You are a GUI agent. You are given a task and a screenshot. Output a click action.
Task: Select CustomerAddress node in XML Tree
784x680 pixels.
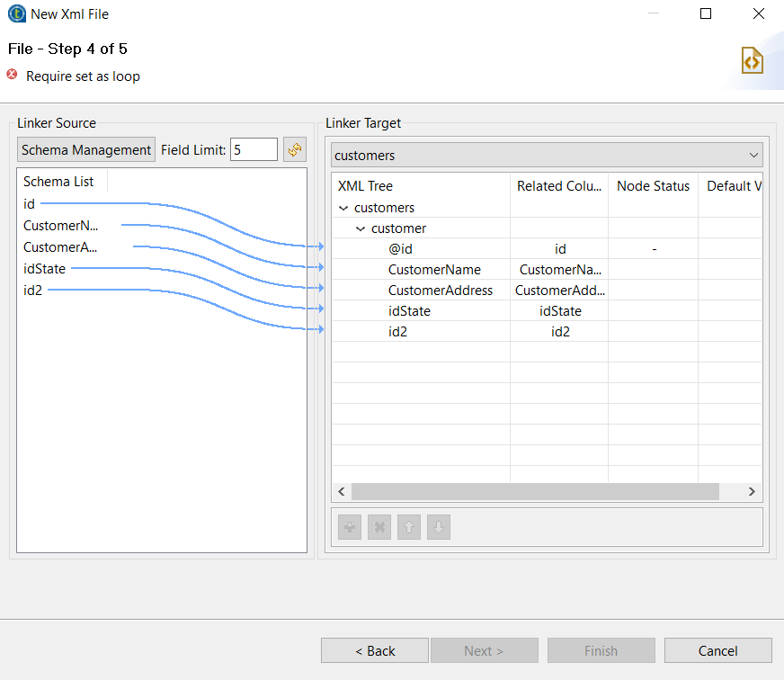(441, 291)
